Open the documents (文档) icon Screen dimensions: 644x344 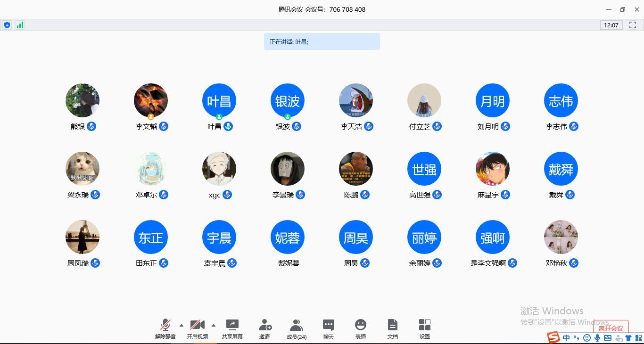click(x=393, y=328)
